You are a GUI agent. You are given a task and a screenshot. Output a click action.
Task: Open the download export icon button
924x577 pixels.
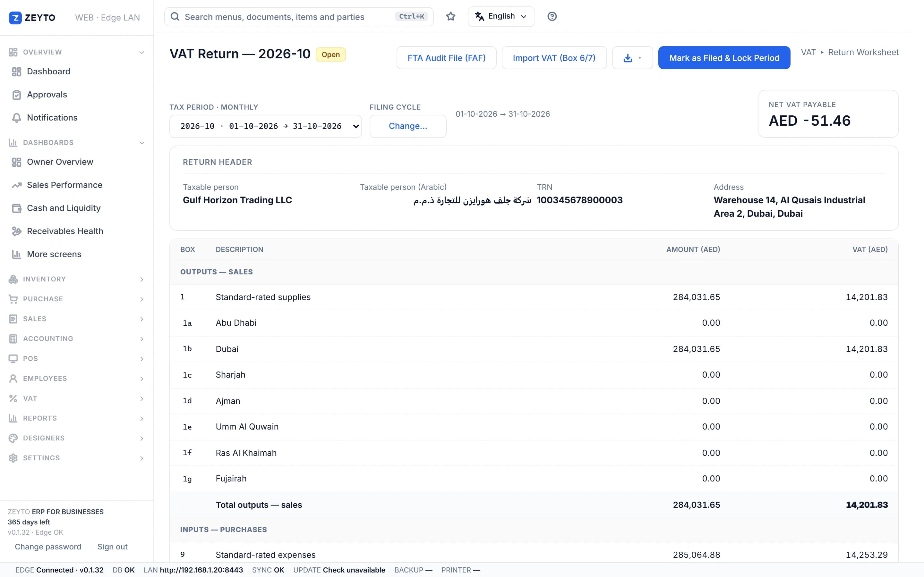pyautogui.click(x=632, y=58)
